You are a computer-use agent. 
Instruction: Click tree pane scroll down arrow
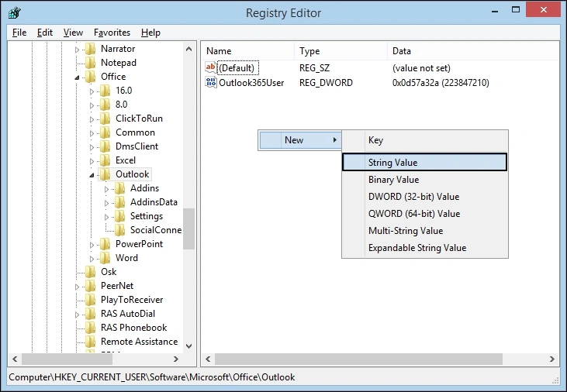pos(188,346)
